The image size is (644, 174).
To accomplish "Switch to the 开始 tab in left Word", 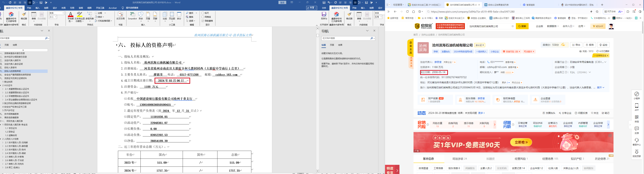I will [29, 8].
